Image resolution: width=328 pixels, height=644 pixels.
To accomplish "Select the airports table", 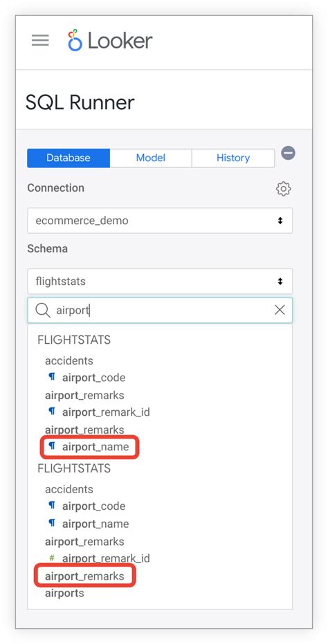I will [x=64, y=593].
